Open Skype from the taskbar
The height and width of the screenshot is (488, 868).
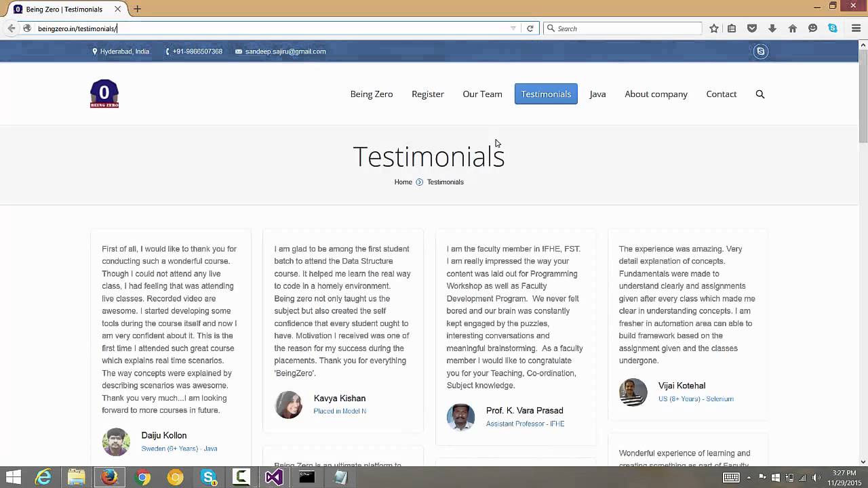pyautogui.click(x=208, y=477)
